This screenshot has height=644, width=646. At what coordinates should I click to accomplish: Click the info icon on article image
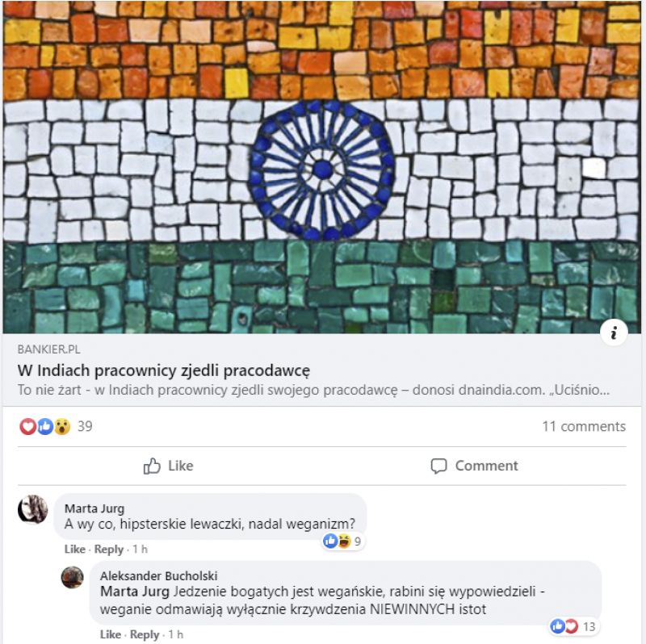point(614,332)
